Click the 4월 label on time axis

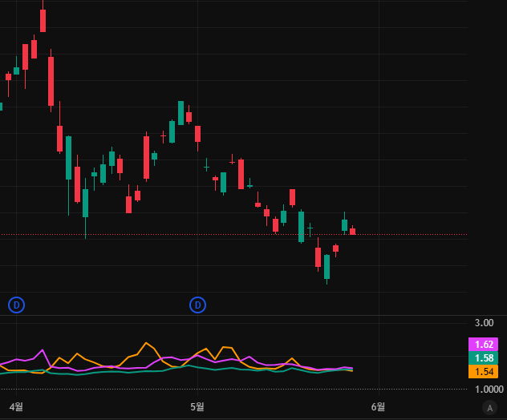[16, 407]
